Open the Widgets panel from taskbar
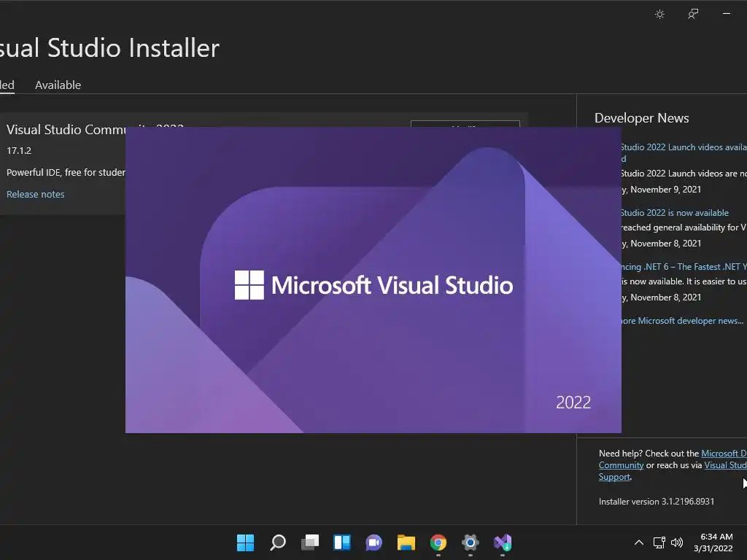 click(x=342, y=542)
